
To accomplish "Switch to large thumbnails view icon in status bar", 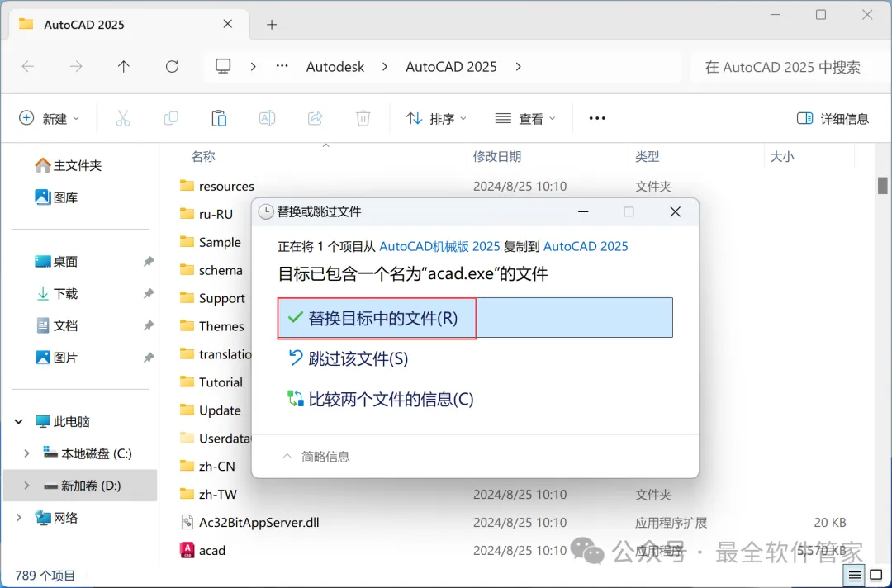I will tap(876, 576).
